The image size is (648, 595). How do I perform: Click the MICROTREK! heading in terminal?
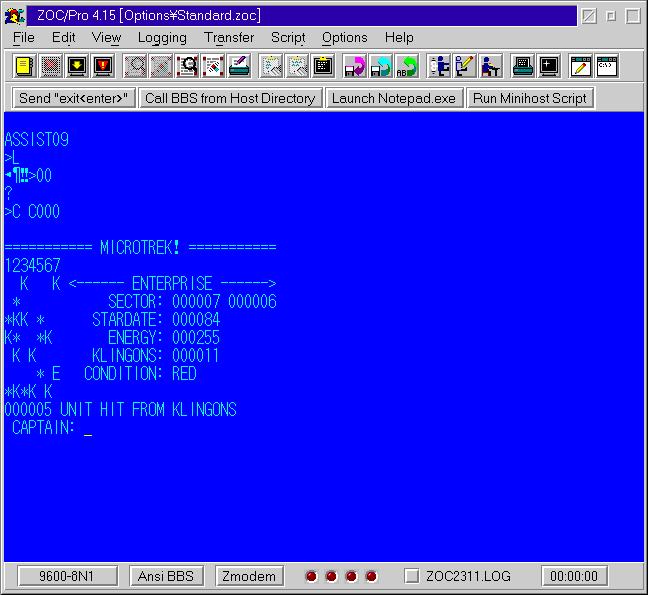(x=140, y=248)
